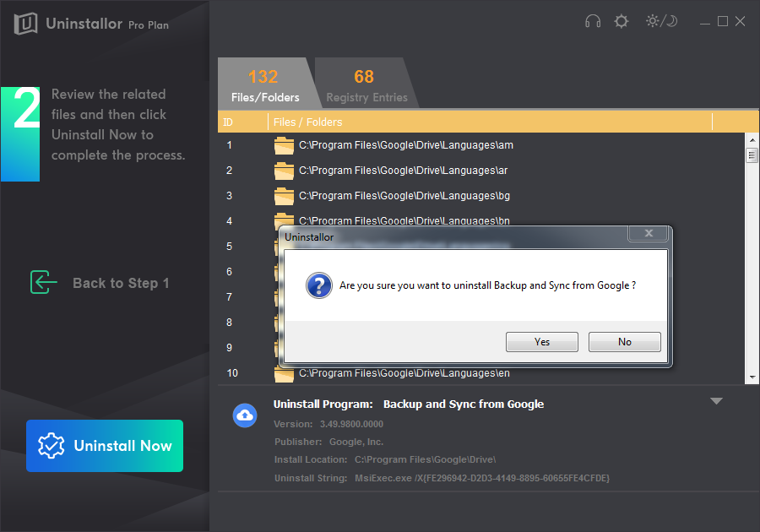Click the file list scrollbar thumb
This screenshot has width=760, height=532.
(752, 155)
